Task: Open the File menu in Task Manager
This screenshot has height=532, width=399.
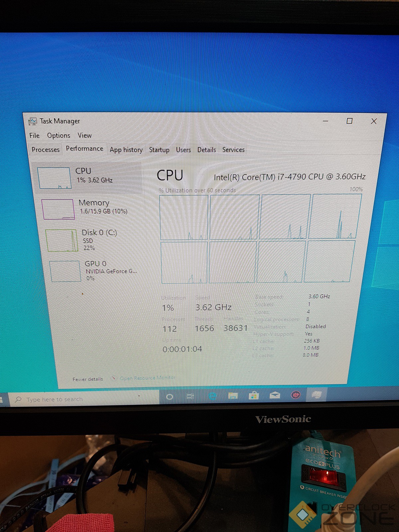Action: 34,135
